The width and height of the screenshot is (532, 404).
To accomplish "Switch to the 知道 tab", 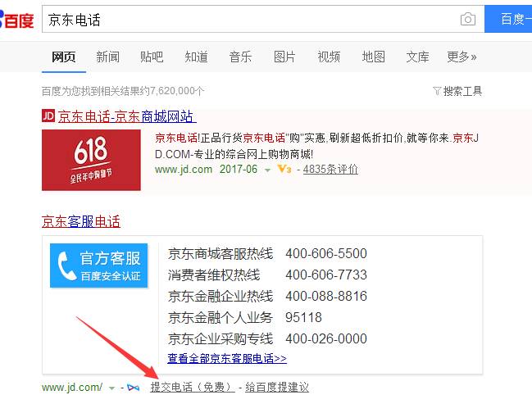I will tap(196, 57).
